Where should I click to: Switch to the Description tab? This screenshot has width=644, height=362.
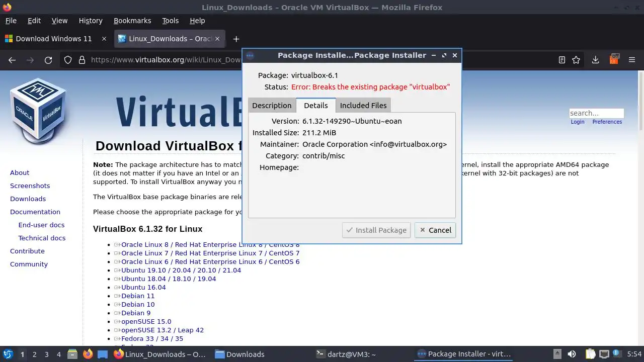[x=272, y=105]
